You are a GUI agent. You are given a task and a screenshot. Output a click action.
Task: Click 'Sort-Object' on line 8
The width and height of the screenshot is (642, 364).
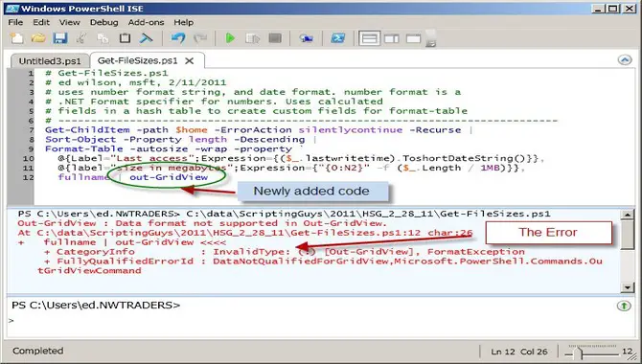(80, 139)
